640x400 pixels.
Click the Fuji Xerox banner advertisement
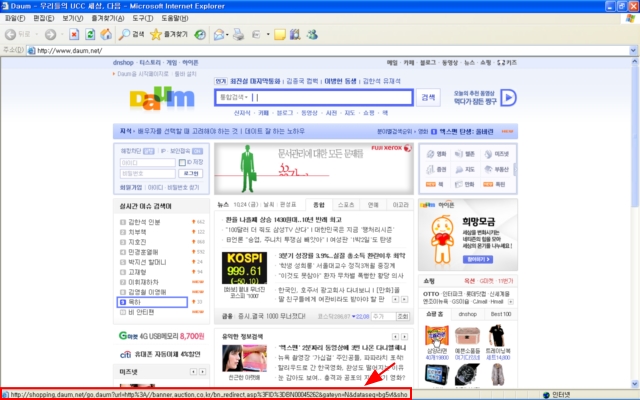(313, 169)
